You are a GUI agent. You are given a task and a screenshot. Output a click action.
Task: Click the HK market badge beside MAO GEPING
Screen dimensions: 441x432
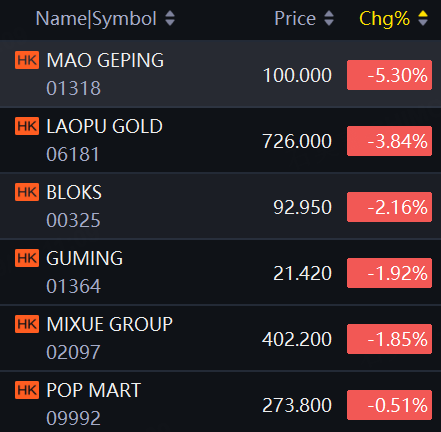tap(27, 60)
